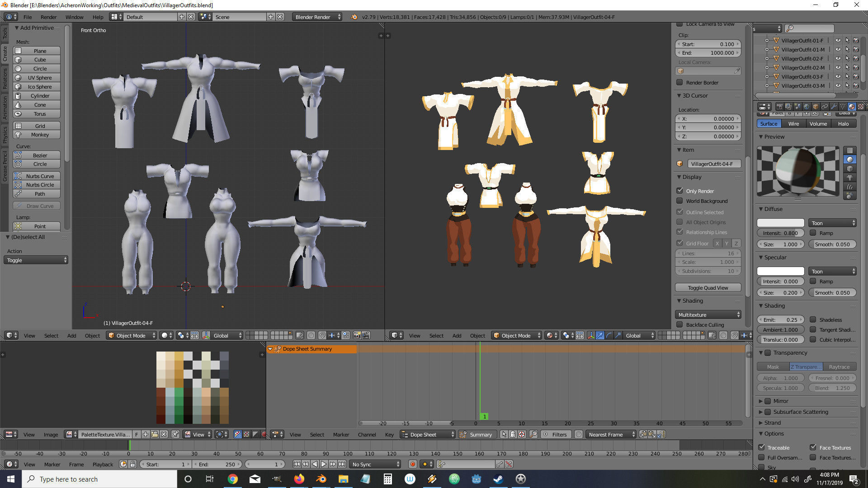Select Raytrace transparency mode

coord(839,366)
